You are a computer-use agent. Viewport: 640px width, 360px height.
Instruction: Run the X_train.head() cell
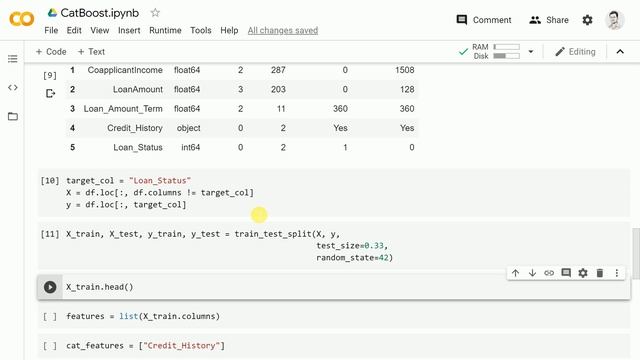coord(50,287)
